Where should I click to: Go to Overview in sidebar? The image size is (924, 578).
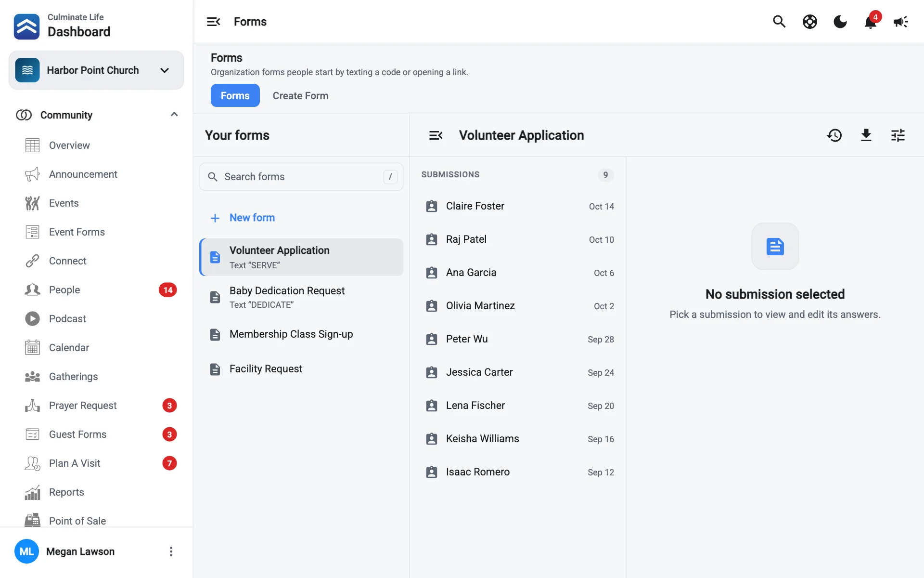point(96,145)
